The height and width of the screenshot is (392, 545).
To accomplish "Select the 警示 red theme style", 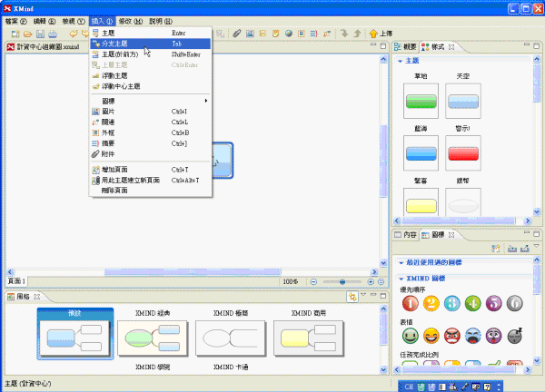I will (x=463, y=153).
